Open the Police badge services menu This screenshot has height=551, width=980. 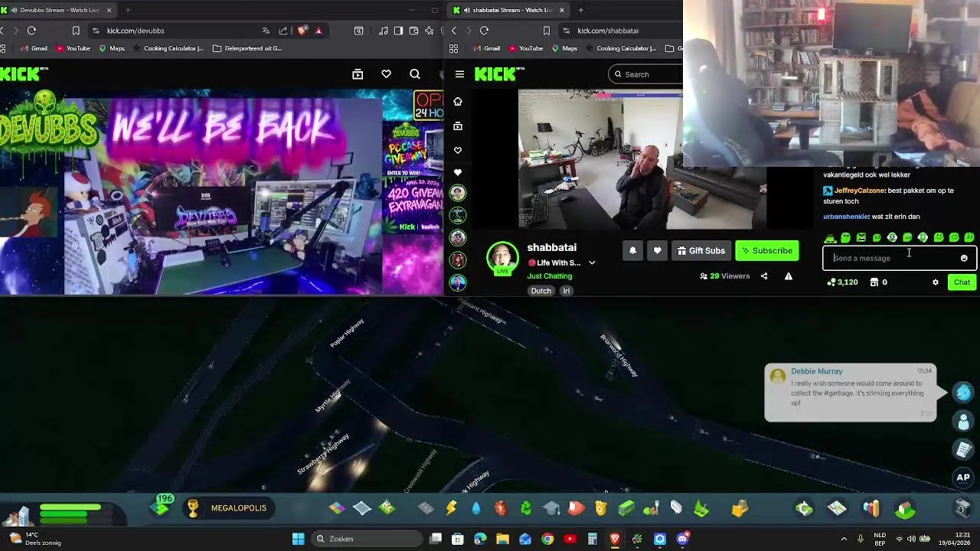pos(601,508)
